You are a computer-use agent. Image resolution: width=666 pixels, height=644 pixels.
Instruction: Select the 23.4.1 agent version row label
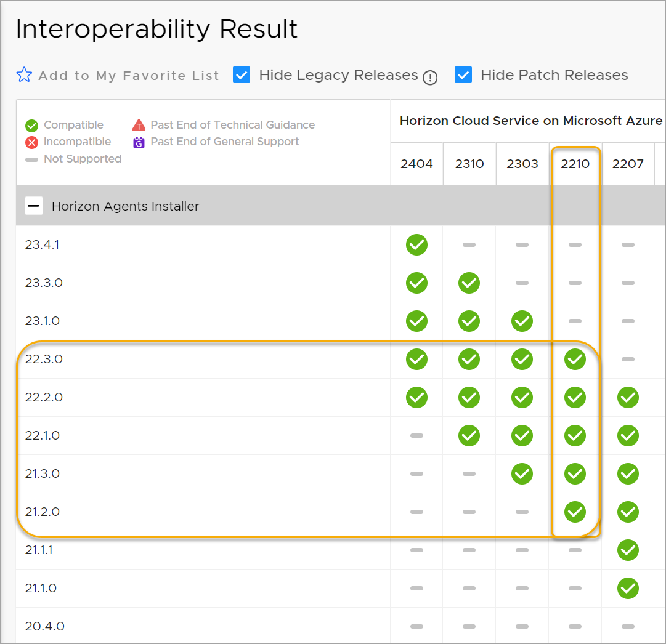(x=42, y=244)
